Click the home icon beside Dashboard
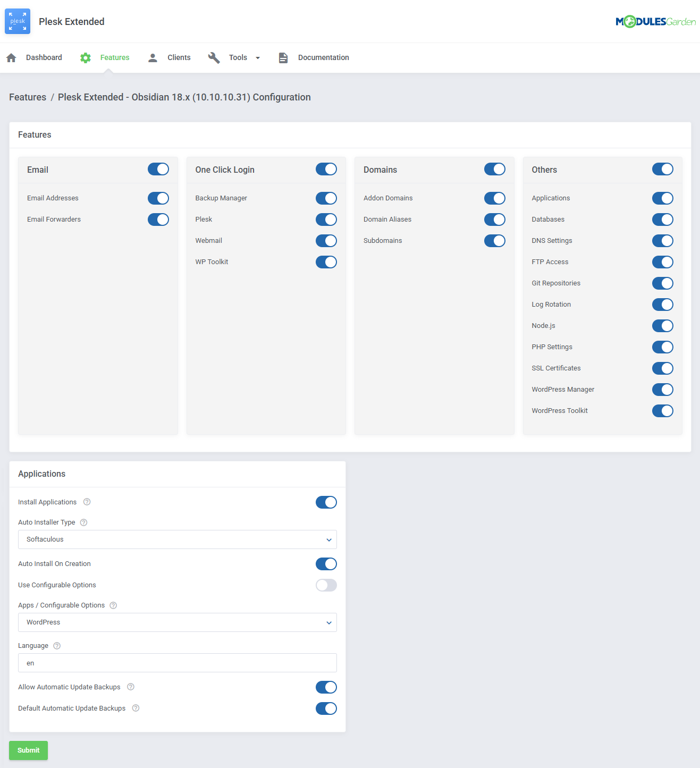 tap(11, 57)
